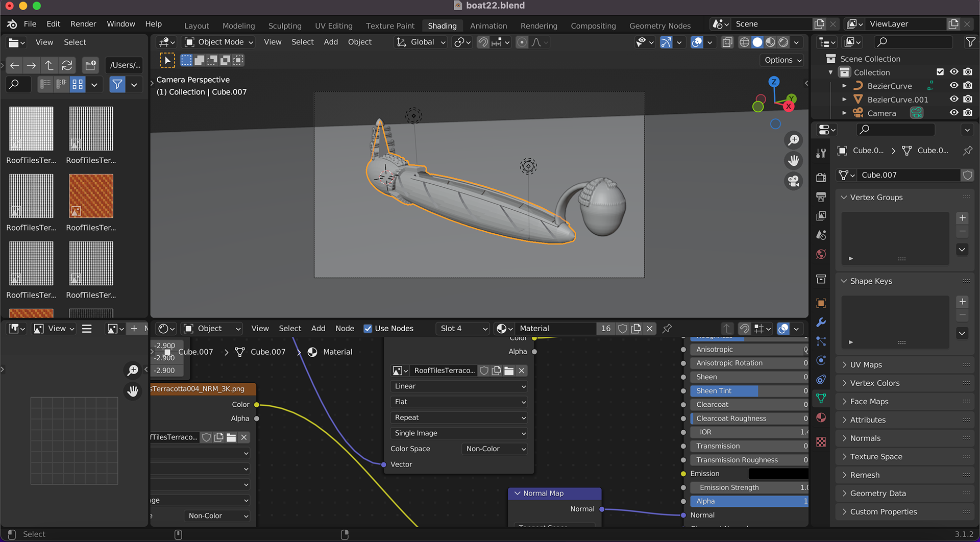The image size is (980, 542).
Task: Open the Material properties tab
Action: point(821,417)
